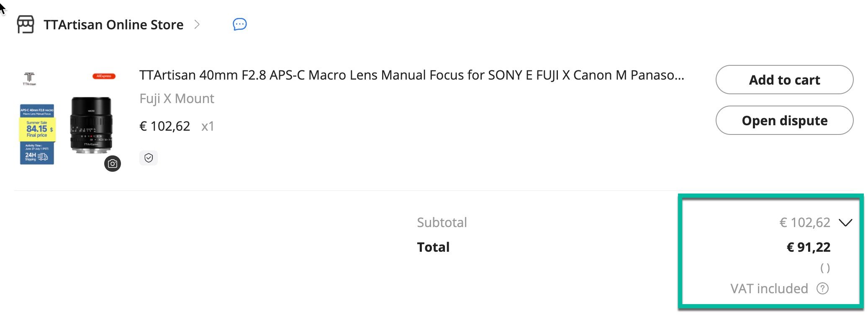Click the VAT included help question mark
Image resolution: width=868 pixels, height=315 pixels.
[x=822, y=289]
